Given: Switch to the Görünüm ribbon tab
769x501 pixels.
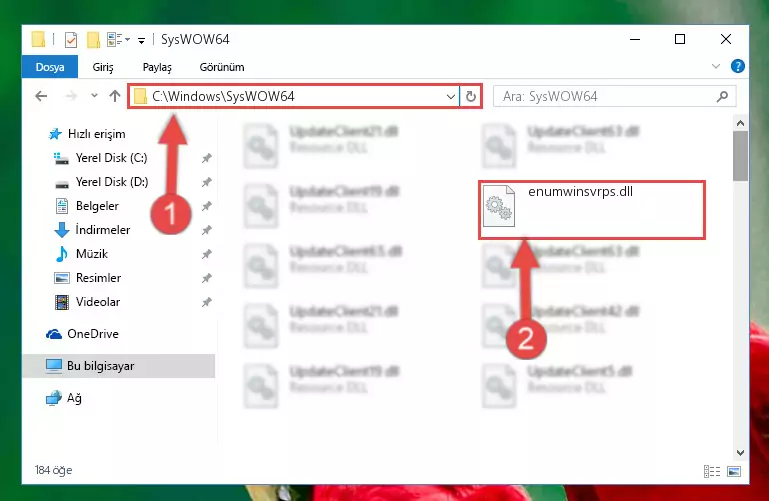Looking at the screenshot, I should point(222,67).
